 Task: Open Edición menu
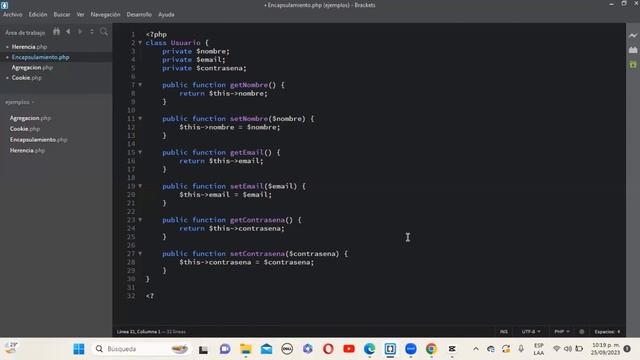[x=38, y=14]
